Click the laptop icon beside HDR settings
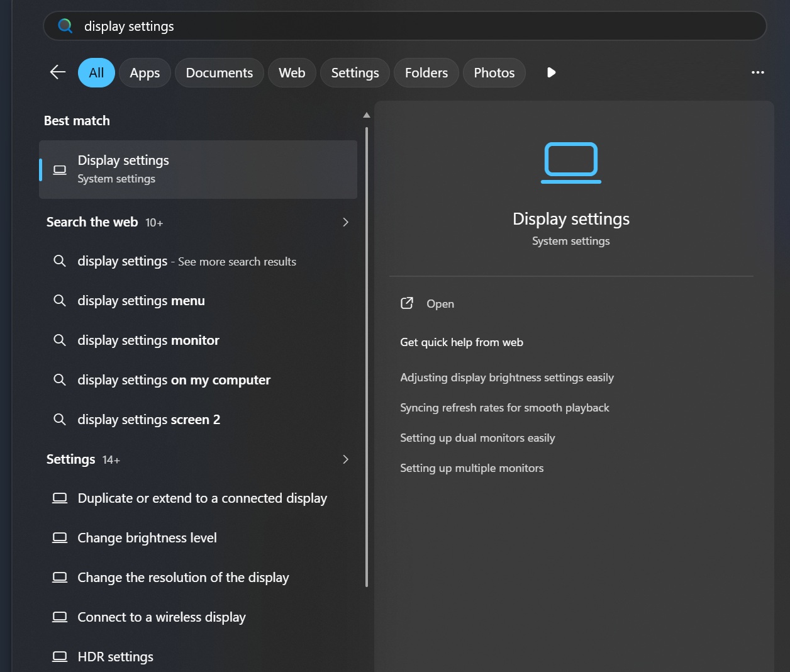Image resolution: width=790 pixels, height=672 pixels. pos(60,657)
